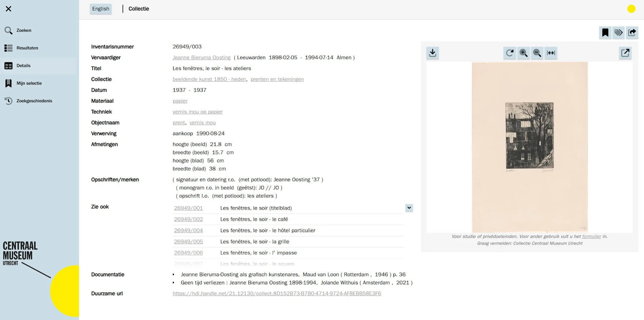Close the sidebar menu with X
Screen dimensions: 644x320
tap(8, 9)
